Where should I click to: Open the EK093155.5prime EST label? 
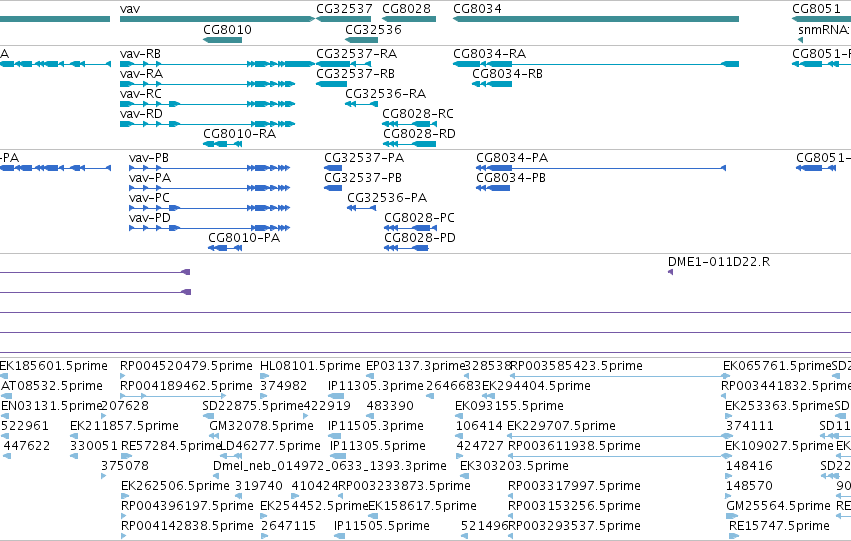point(509,406)
